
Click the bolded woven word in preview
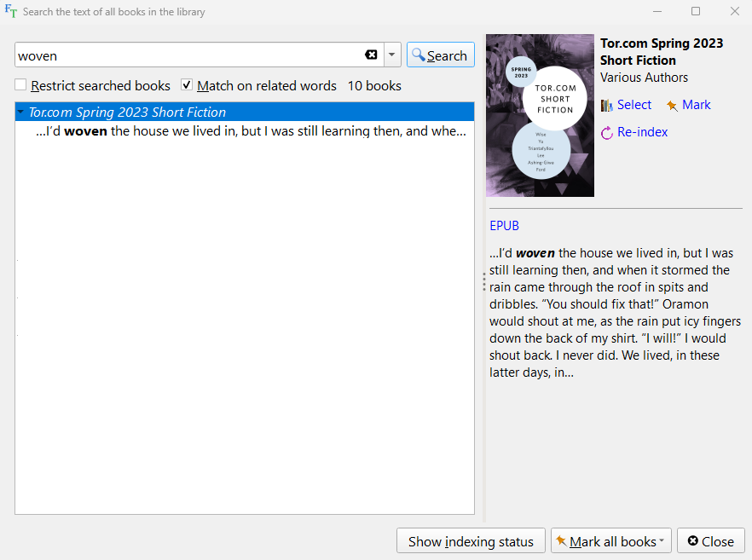(535, 253)
